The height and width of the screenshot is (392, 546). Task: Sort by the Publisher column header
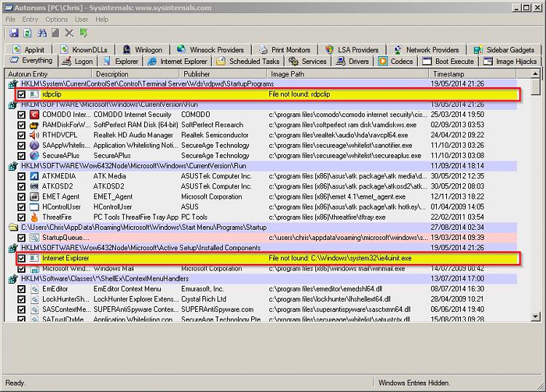click(x=223, y=73)
